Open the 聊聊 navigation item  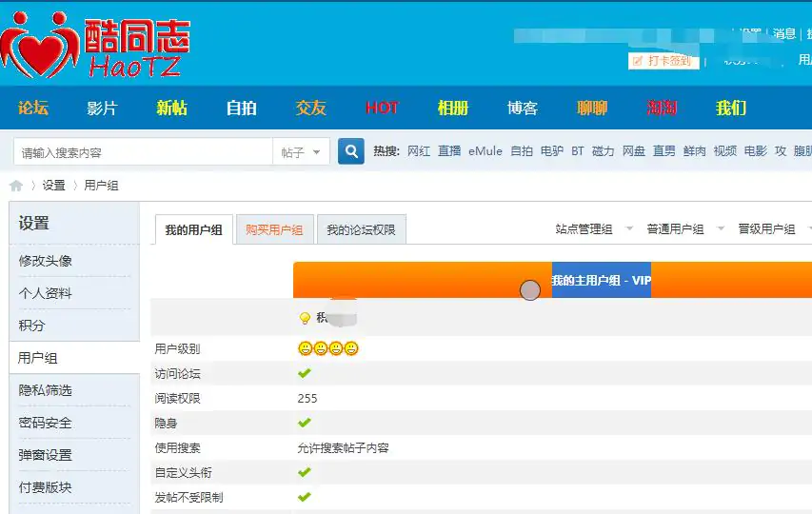coord(592,108)
